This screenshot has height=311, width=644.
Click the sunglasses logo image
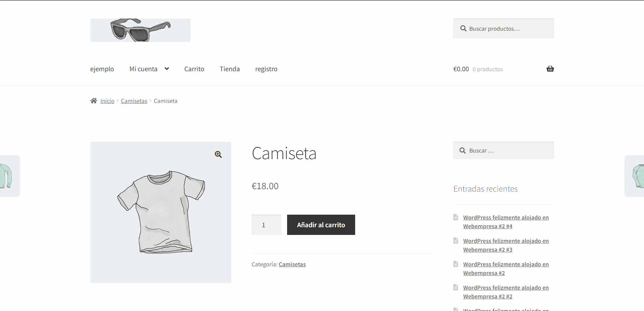click(x=140, y=30)
